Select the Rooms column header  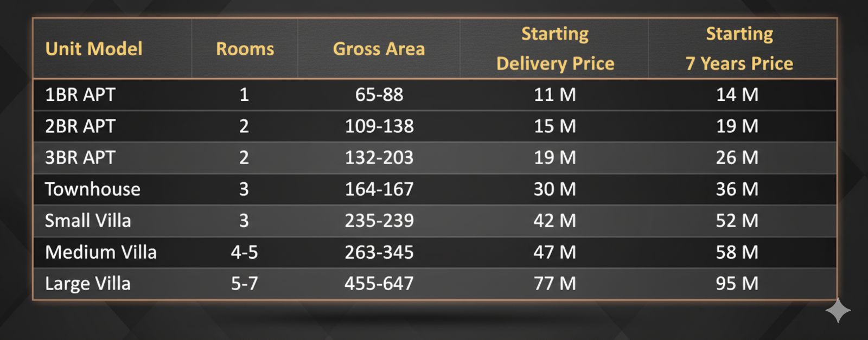pyautogui.click(x=245, y=49)
